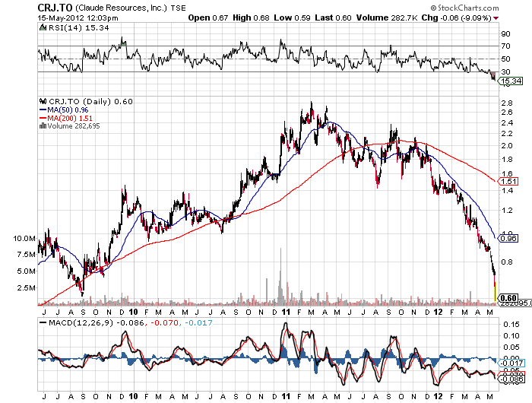Click the 7.5M volume axis label
This screenshot has height=403, width=532.
pyautogui.click(x=26, y=255)
